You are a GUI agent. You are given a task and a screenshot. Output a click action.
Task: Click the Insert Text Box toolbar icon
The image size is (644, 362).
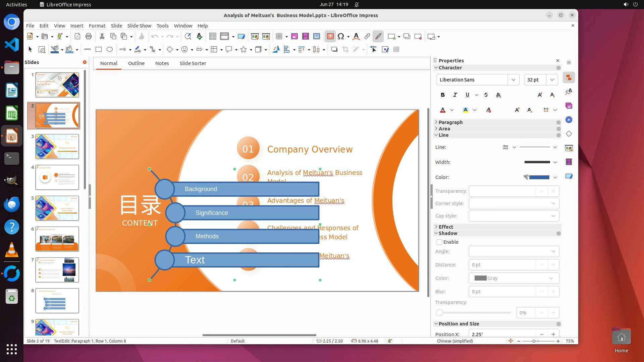(330, 37)
